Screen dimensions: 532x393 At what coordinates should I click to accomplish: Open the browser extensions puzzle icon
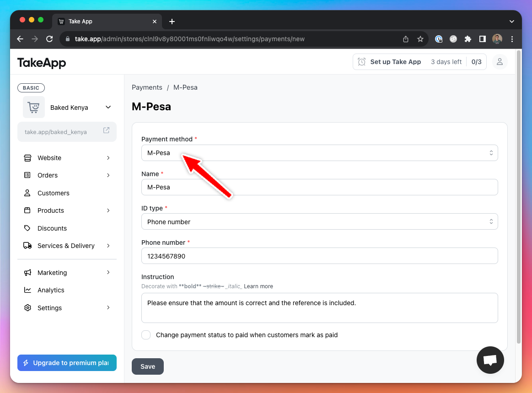tap(468, 39)
